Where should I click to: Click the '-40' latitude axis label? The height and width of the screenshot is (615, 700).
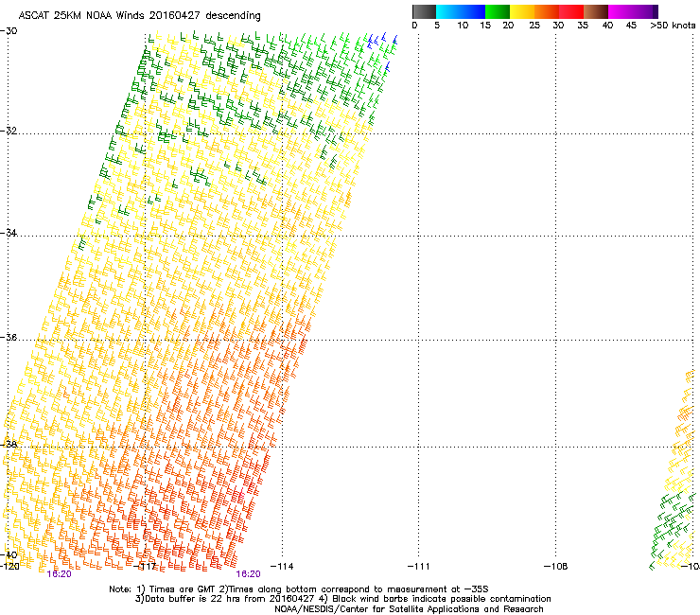point(9,555)
